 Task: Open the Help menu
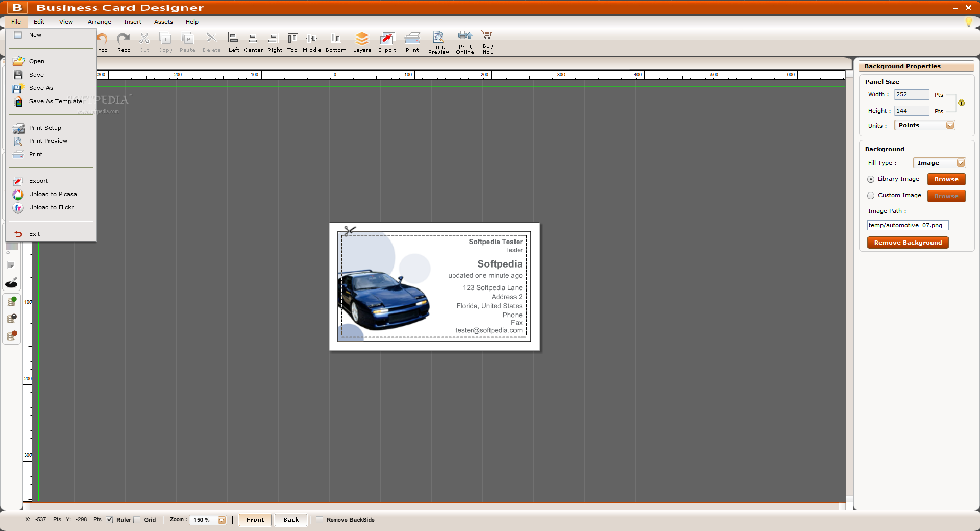(x=192, y=22)
